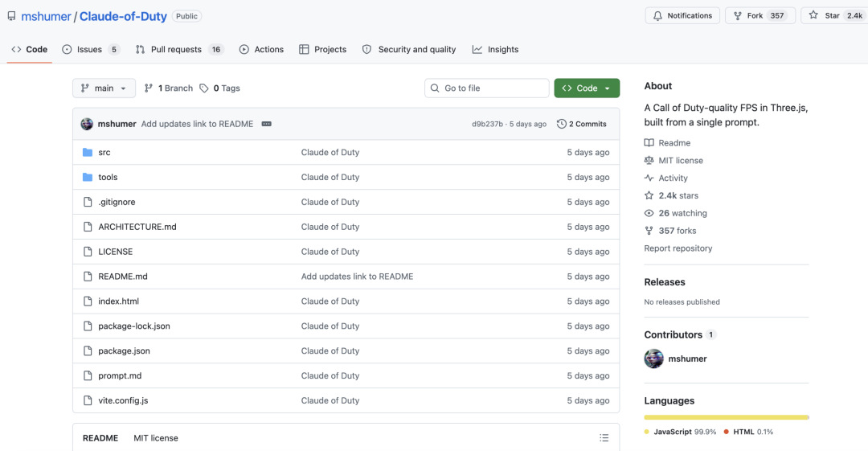
Task: Open the LICENSE file
Action: [x=116, y=252]
